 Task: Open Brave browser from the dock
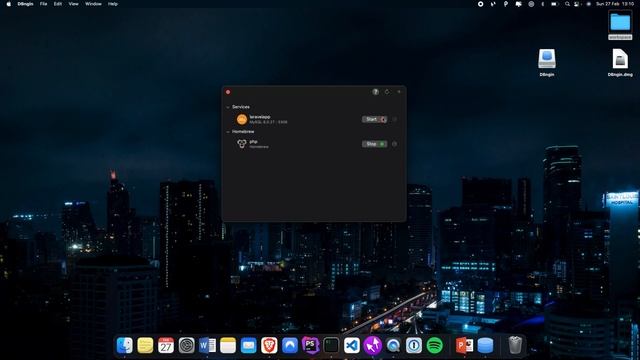pyautogui.click(x=269, y=346)
